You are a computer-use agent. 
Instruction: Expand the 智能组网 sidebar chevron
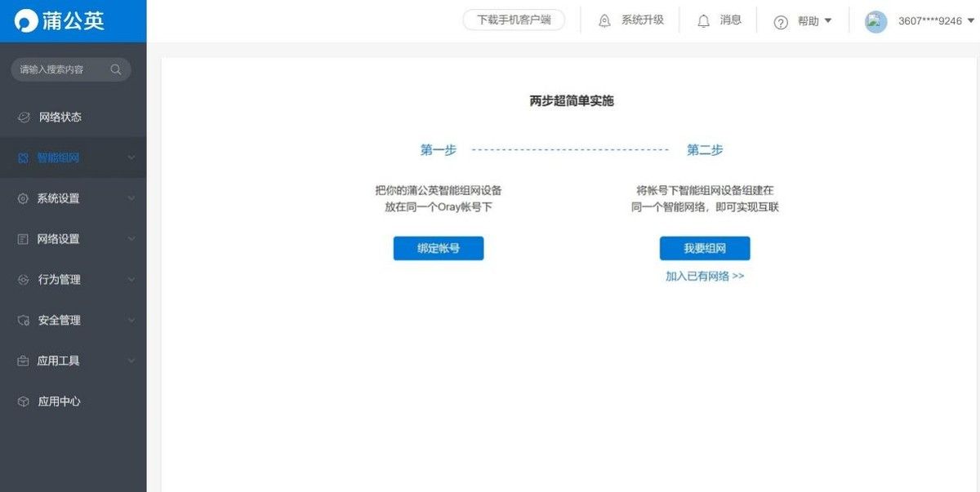click(131, 157)
